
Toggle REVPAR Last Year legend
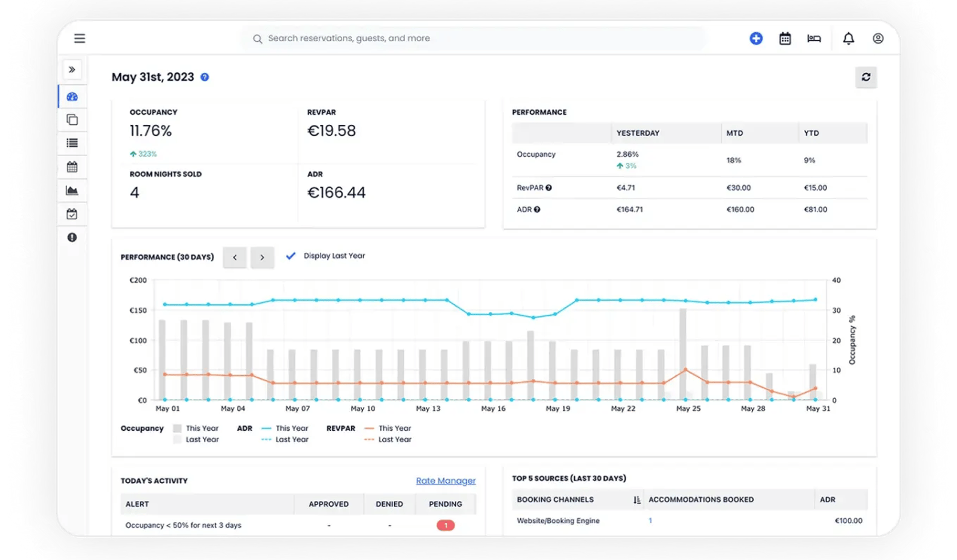click(388, 439)
